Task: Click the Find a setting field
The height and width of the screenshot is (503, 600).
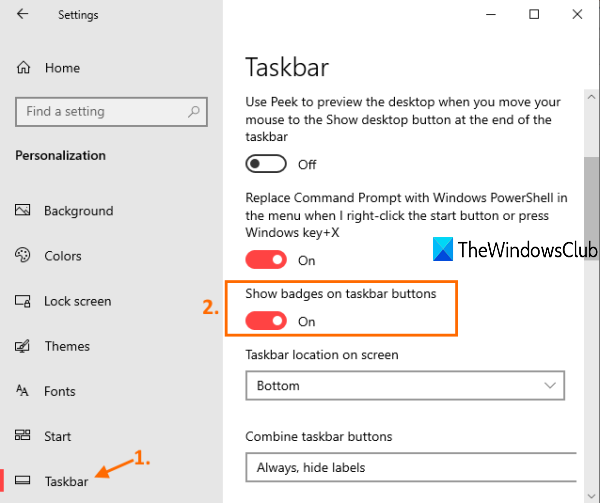Action: click(x=100, y=112)
